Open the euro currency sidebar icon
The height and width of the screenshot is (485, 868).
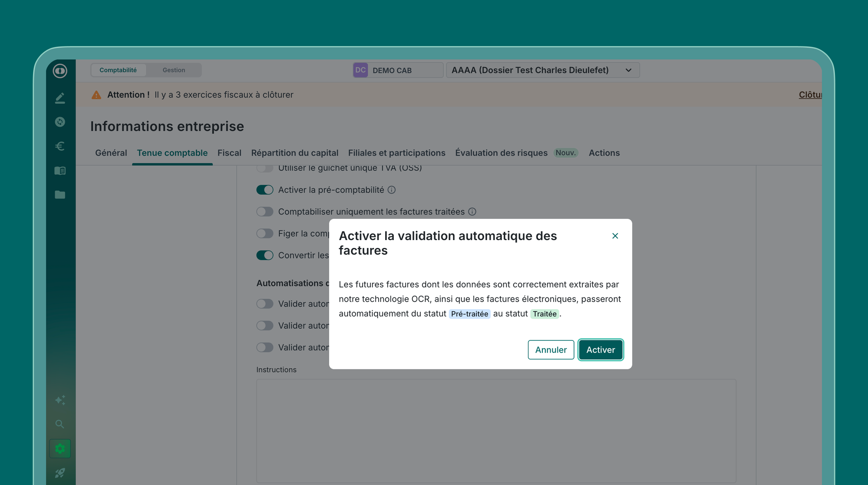[60, 146]
